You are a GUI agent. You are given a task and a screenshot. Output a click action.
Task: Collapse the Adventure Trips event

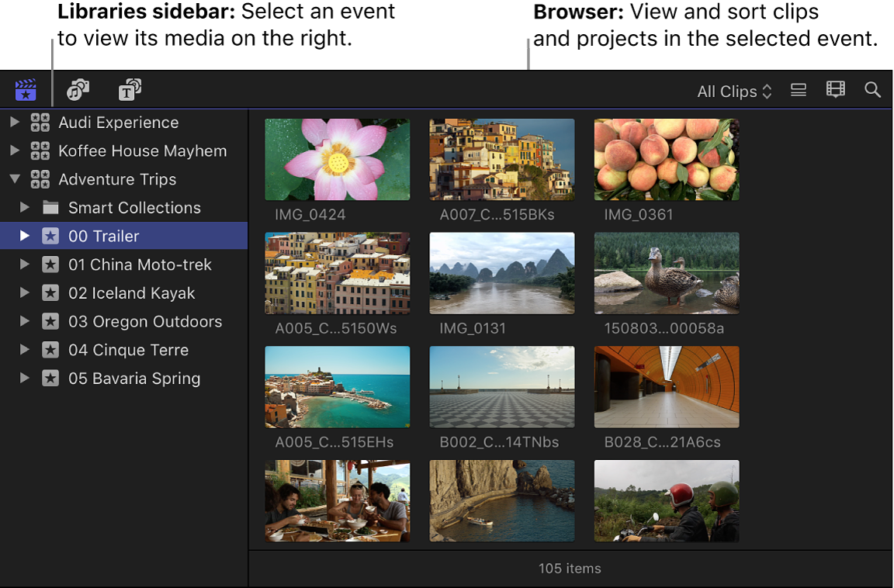[x=13, y=179]
